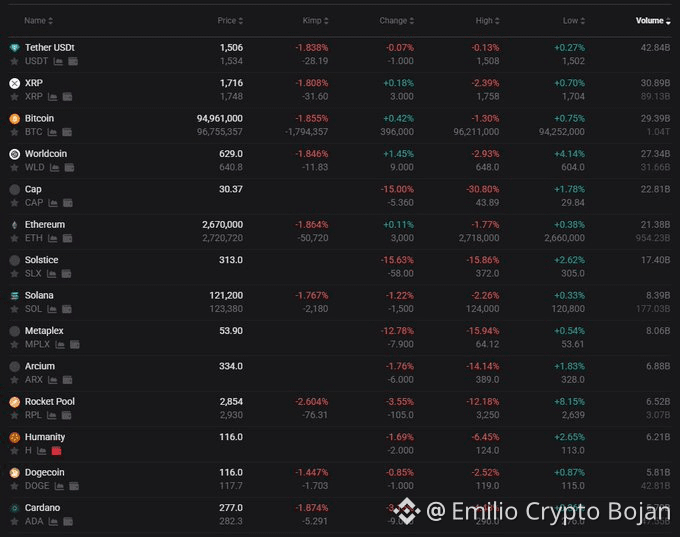This screenshot has width=680, height=537.
Task: Open the Worldcoin coin name link
Action: 46,154
